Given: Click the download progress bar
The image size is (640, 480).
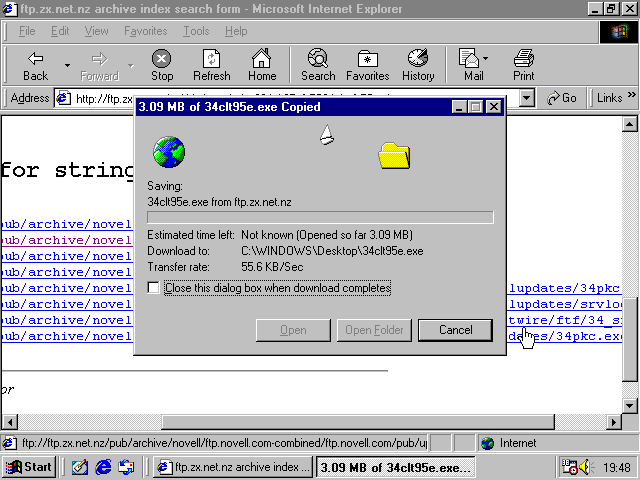Looking at the screenshot, I should tap(320, 218).
